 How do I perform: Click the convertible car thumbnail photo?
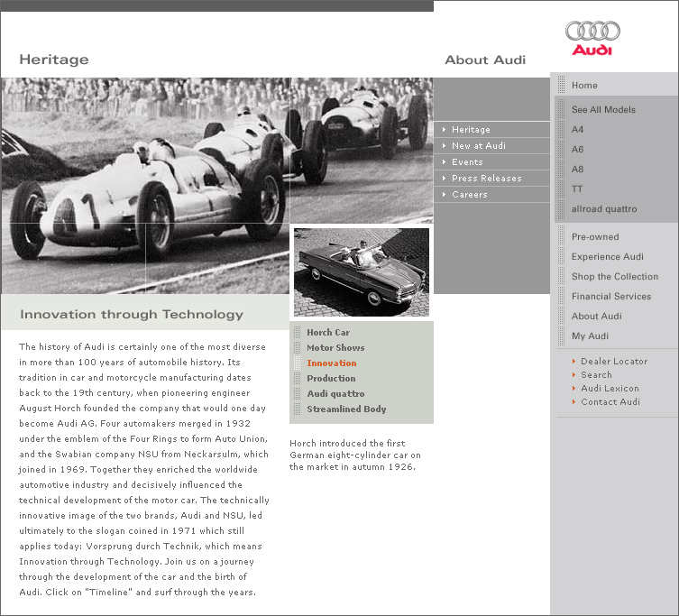click(362, 272)
